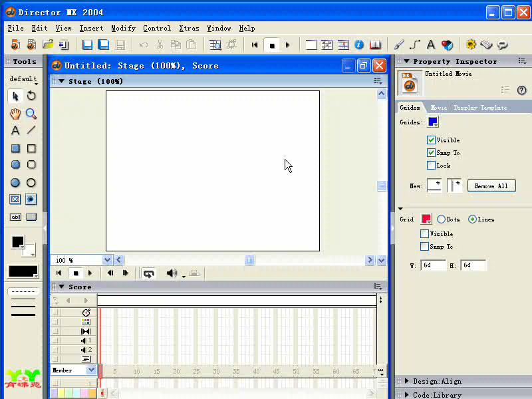Select the Filled Ellipse tool
The image size is (532, 399).
coord(15,183)
